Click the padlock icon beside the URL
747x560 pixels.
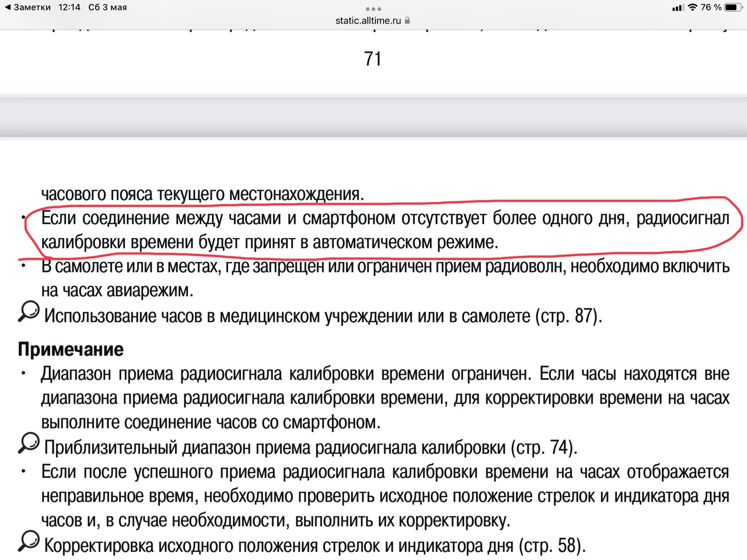pyautogui.click(x=407, y=20)
